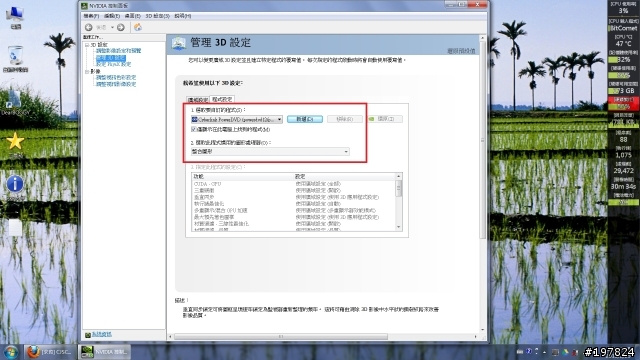Open the Back history dropdown arrow
Viewport: 640px width, 360px height.
(x=112, y=27)
